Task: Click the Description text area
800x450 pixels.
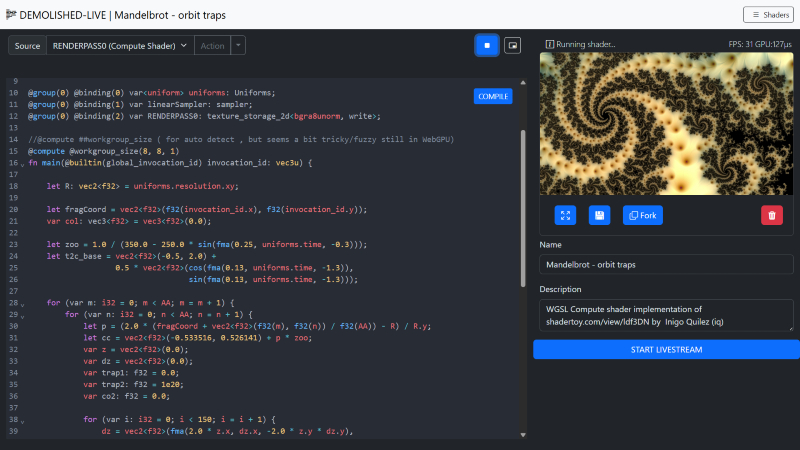Action: pos(666,315)
